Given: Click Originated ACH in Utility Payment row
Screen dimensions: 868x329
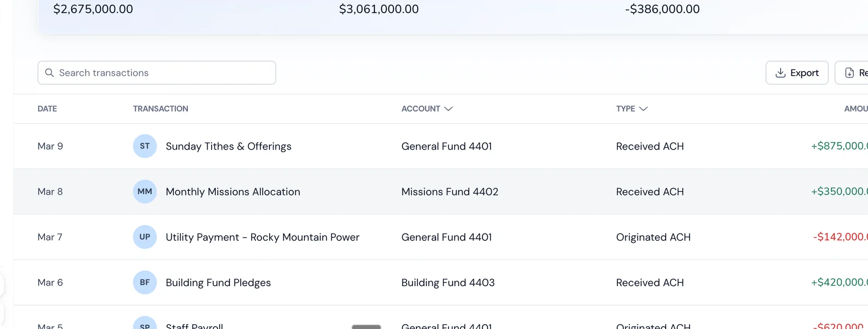Looking at the screenshot, I should pyautogui.click(x=653, y=237).
